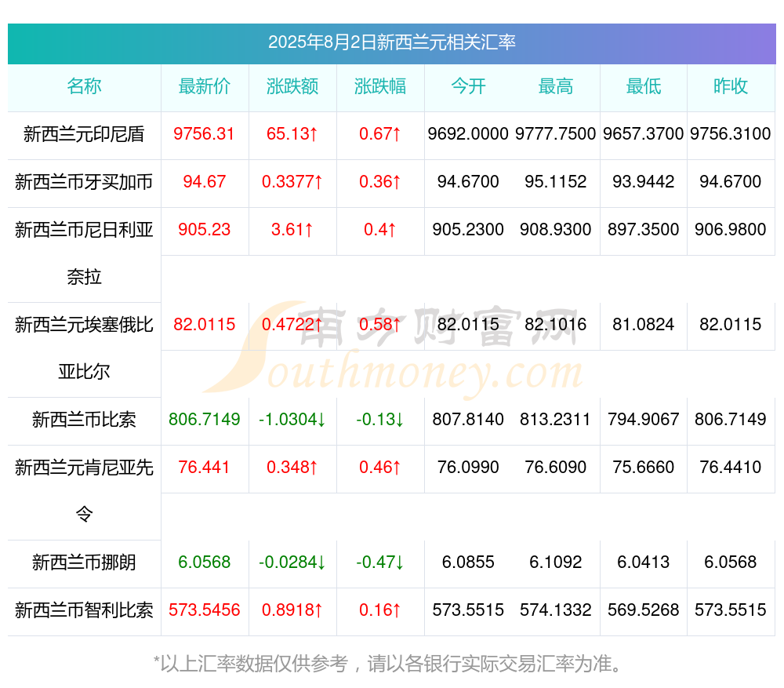Click low value 794.9067
This screenshot has height=688, width=784.
click(644, 419)
